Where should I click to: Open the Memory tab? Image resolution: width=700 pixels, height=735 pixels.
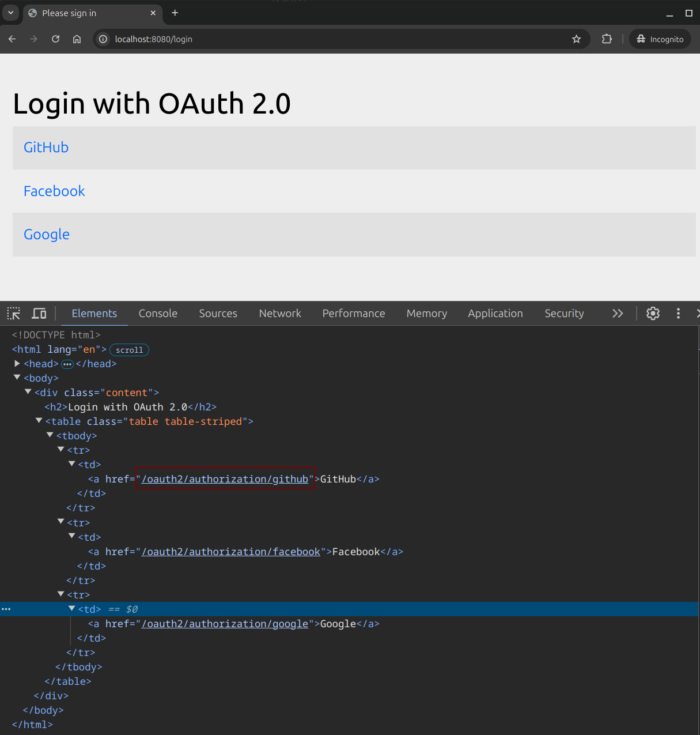pos(427,314)
